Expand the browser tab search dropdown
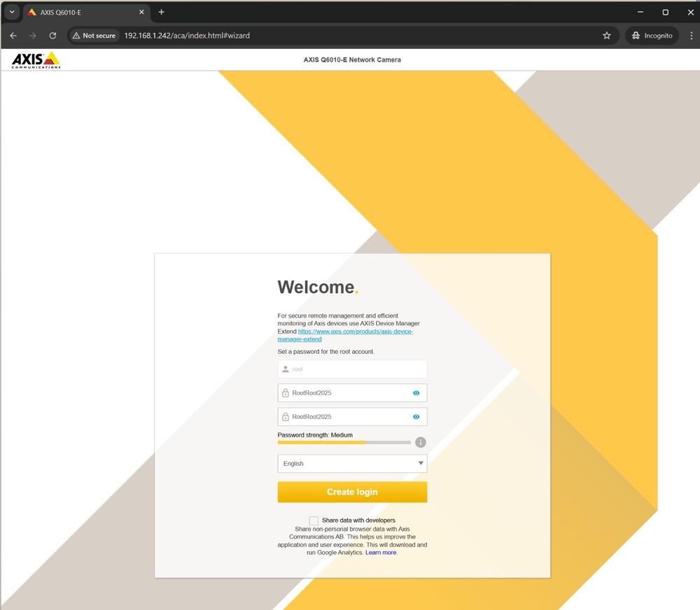Viewport: 700px width, 610px height. 12,12
